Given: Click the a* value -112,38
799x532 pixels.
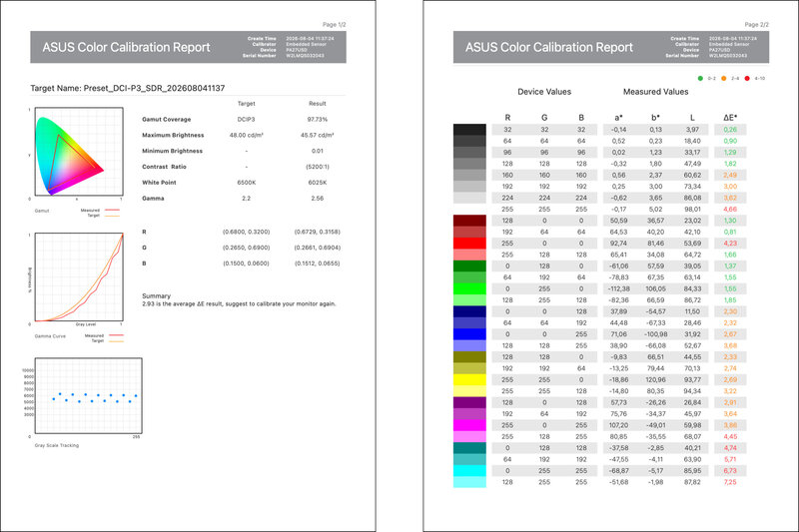Looking at the screenshot, I should 618,288.
